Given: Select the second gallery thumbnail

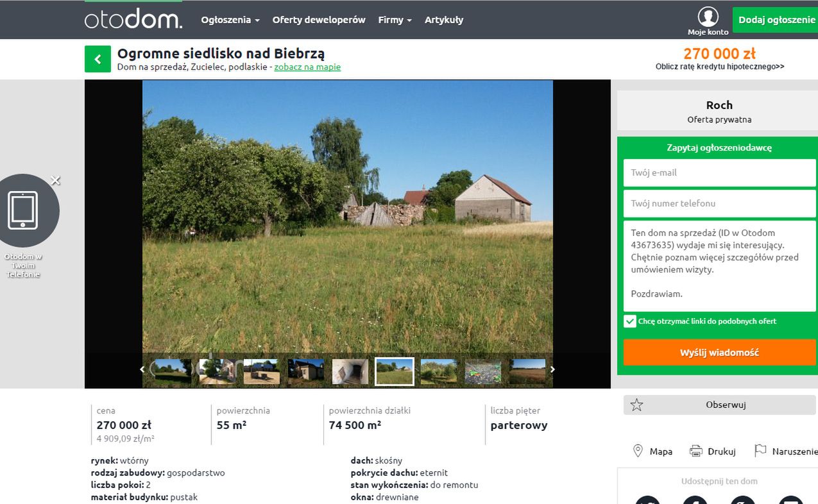Looking at the screenshot, I should coord(217,371).
